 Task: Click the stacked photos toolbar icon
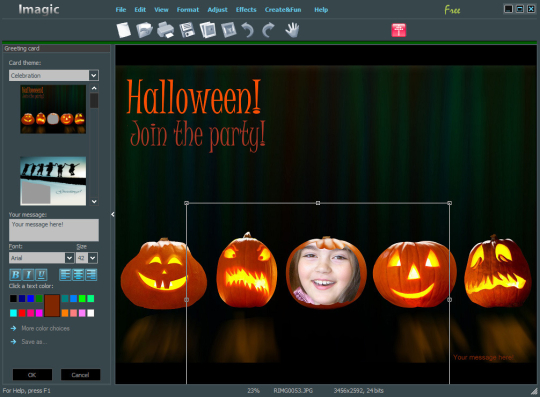click(x=208, y=30)
